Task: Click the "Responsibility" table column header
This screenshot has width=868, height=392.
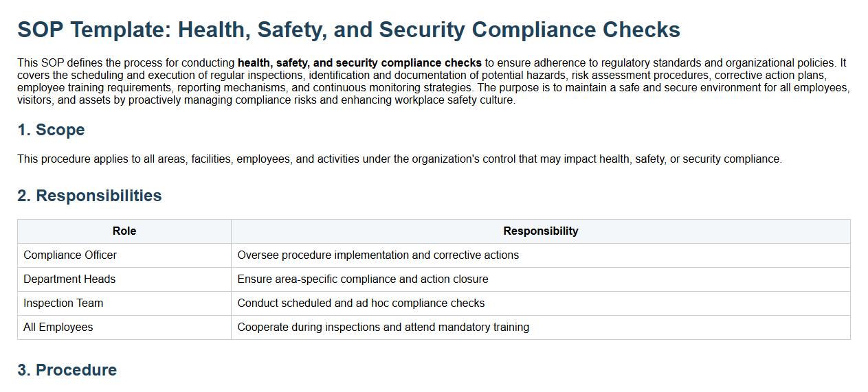Action: click(x=540, y=231)
